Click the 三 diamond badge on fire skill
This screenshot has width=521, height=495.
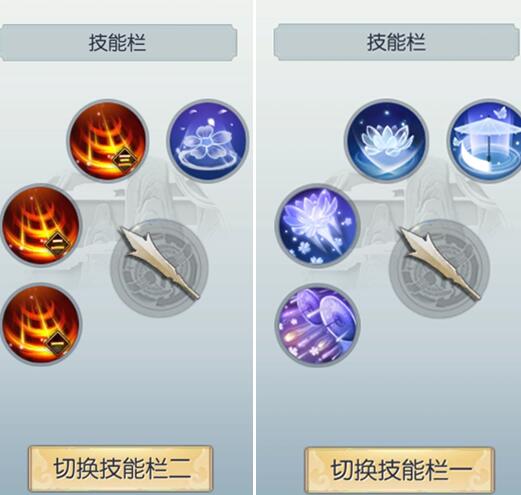coord(124,160)
